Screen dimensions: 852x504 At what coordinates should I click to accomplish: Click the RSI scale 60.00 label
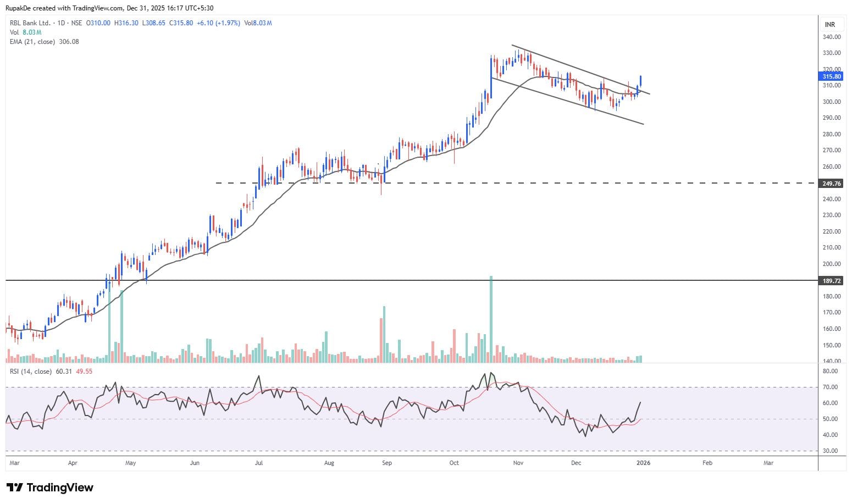[x=830, y=403]
